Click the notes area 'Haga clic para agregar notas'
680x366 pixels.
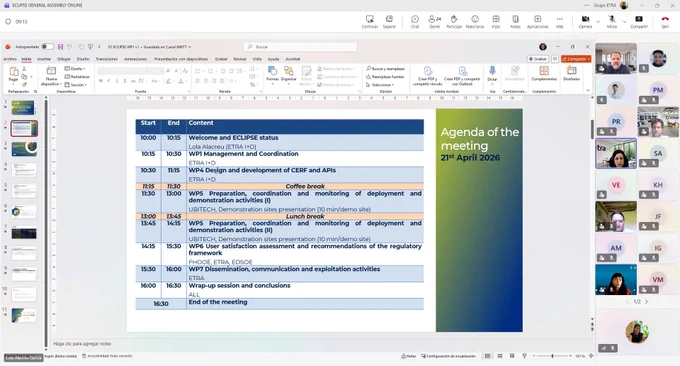82,344
